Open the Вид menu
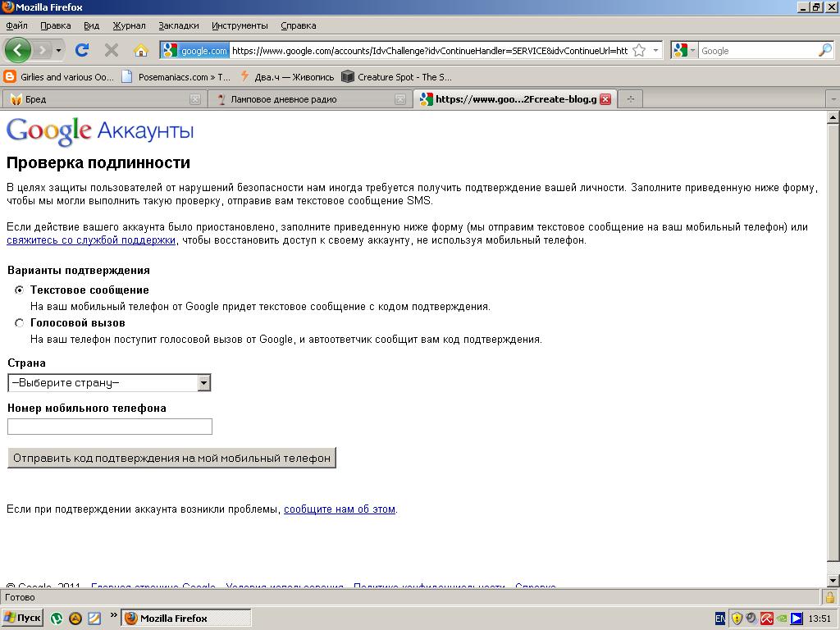Screen dimensions: 840x630 [x=92, y=25]
